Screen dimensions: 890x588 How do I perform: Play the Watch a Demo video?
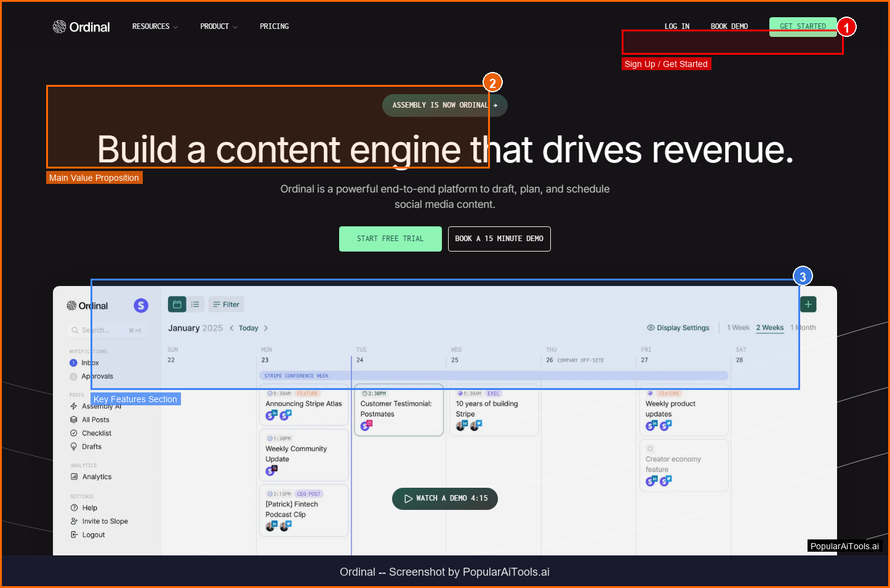(445, 498)
